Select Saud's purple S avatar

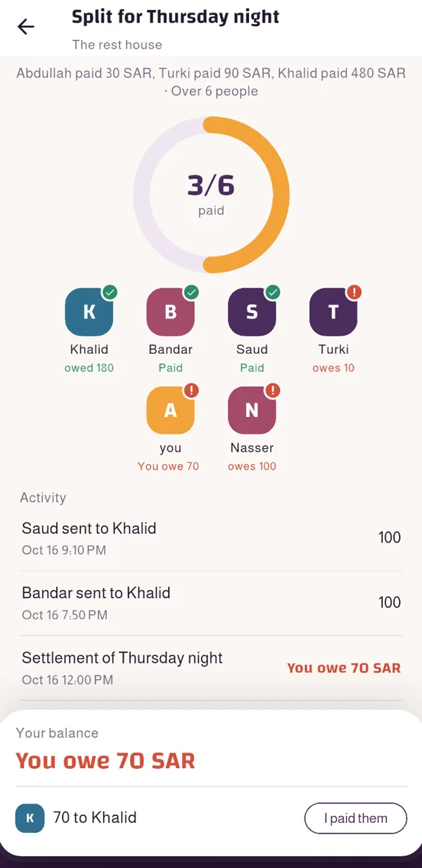[252, 312]
